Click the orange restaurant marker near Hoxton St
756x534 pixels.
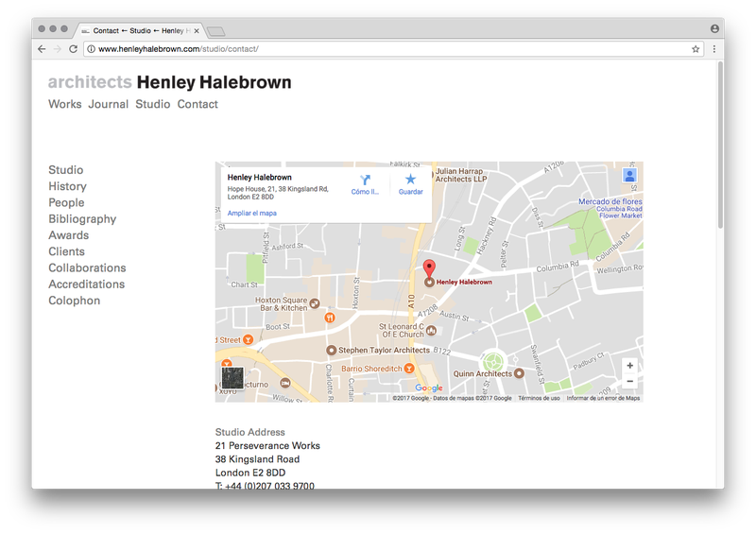(330, 318)
